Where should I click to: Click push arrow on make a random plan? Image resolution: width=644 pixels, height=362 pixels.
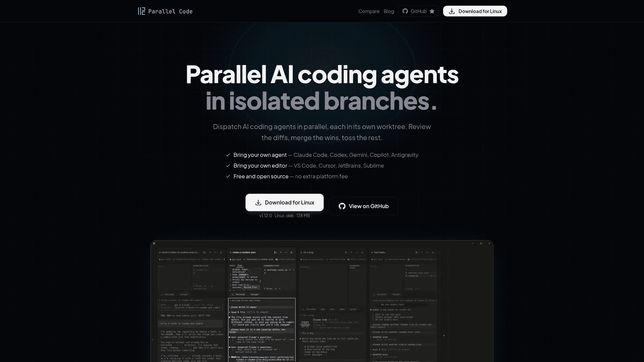point(281,252)
